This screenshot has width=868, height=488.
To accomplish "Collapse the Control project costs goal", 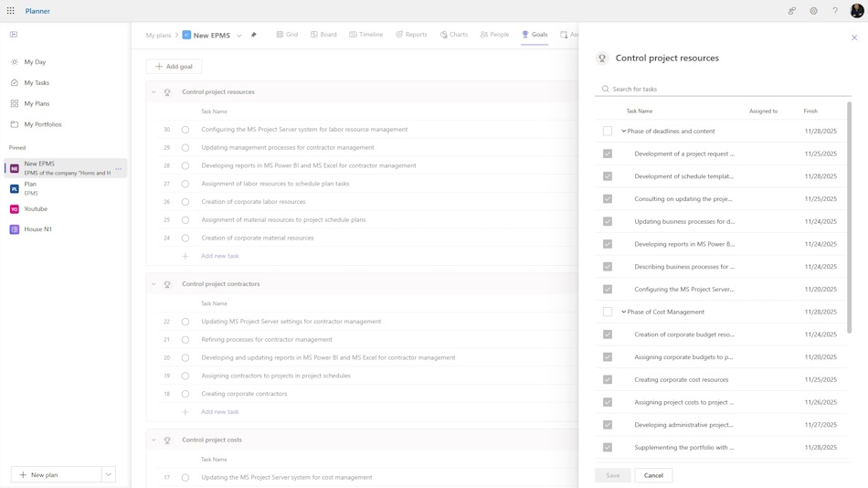I will pos(153,440).
